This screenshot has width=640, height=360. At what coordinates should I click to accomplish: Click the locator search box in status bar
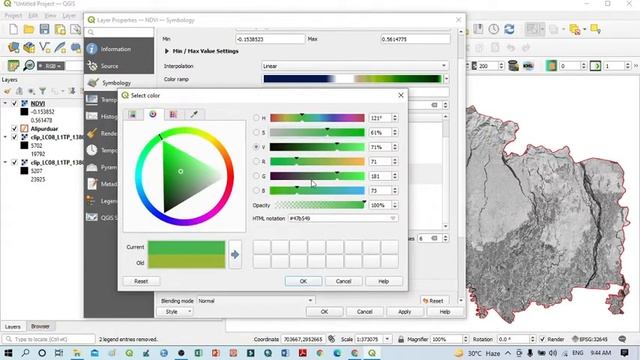(49, 339)
